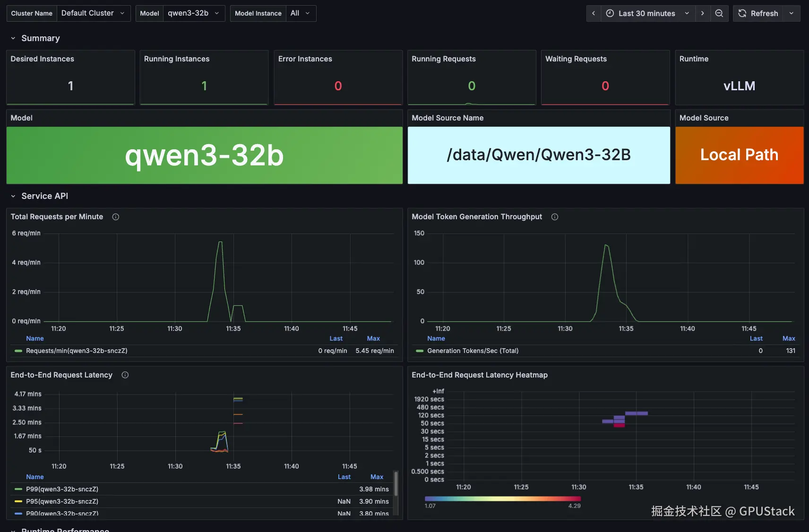Sort latency legend by Name column
The width and height of the screenshot is (809, 532).
[35, 477]
